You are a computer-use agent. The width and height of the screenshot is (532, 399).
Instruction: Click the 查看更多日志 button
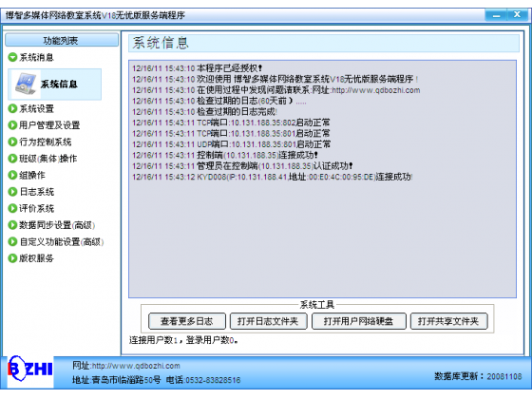pos(187,321)
